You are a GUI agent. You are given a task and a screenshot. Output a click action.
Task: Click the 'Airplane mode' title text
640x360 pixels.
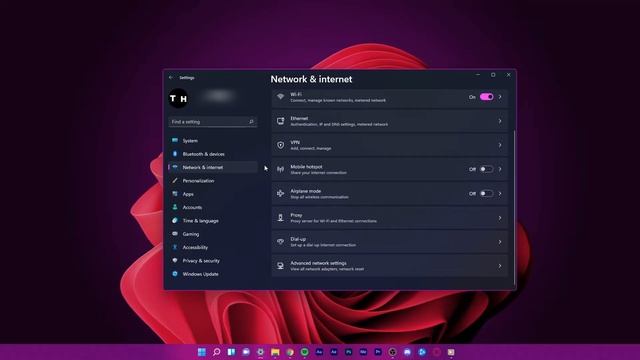coord(306,191)
